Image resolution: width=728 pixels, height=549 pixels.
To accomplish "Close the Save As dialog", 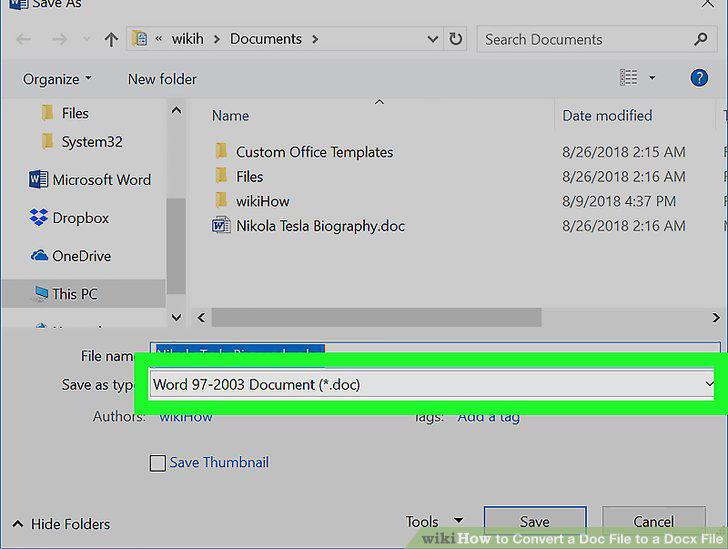I will click(x=708, y=4).
